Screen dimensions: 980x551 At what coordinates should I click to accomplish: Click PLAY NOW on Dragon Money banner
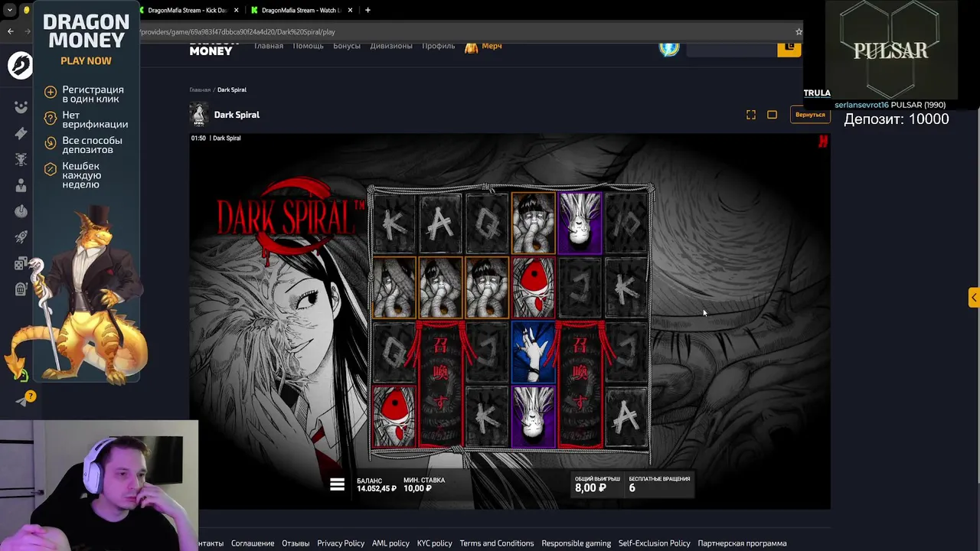[86, 61]
